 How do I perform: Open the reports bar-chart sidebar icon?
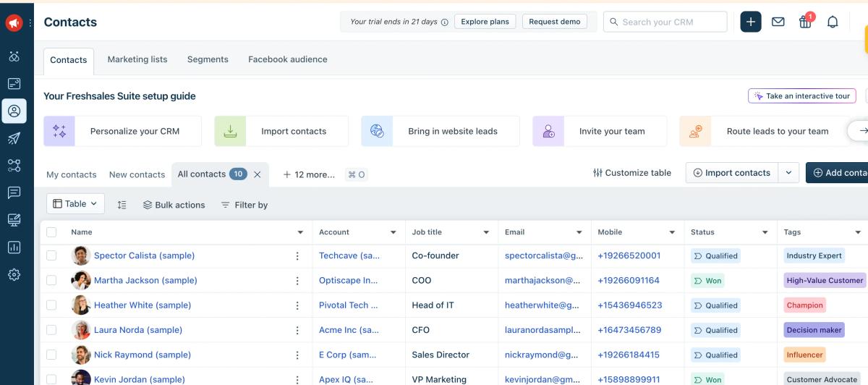click(x=14, y=247)
